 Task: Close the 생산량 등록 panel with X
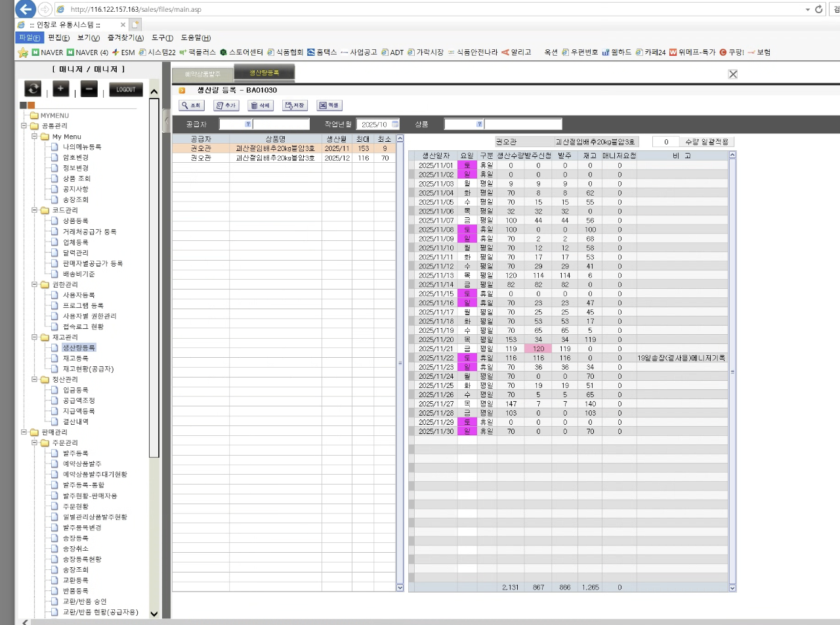[x=733, y=74]
